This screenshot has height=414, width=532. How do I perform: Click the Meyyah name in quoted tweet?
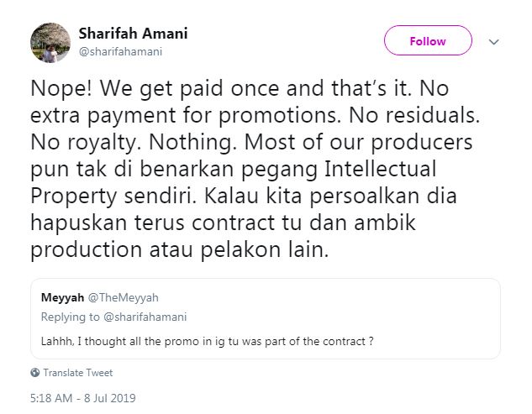[61, 297]
